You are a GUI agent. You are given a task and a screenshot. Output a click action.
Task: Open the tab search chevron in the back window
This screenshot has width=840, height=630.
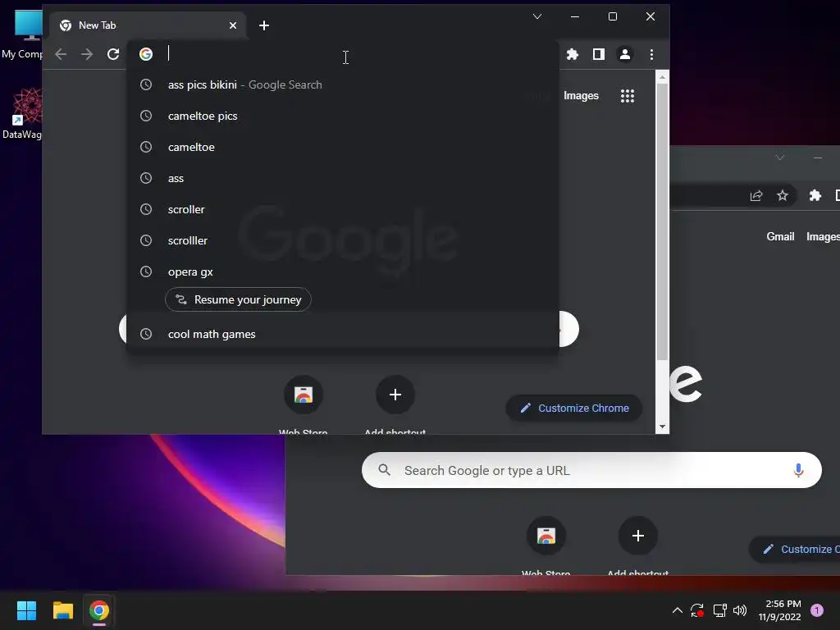[779, 157]
